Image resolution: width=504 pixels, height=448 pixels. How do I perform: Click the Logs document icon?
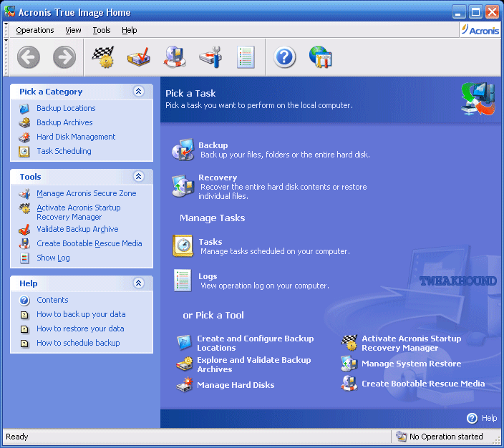click(183, 281)
